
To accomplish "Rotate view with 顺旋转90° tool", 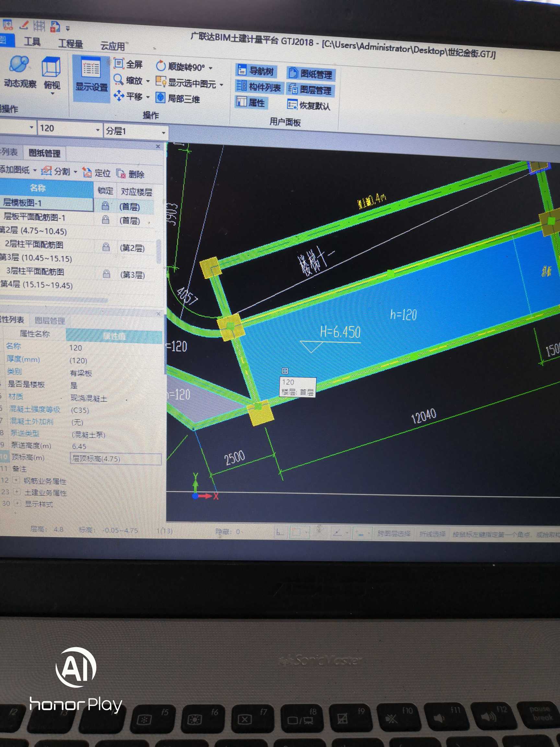I will point(180,66).
